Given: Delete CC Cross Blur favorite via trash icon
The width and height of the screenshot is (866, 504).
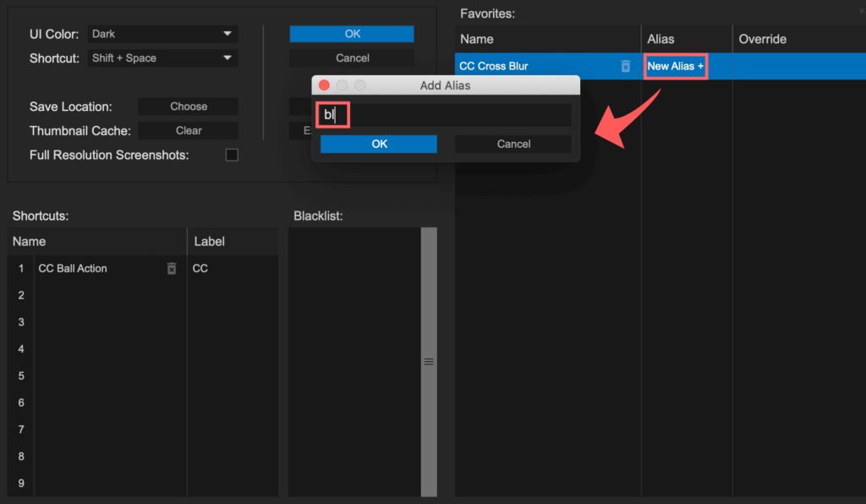Looking at the screenshot, I should (626, 65).
